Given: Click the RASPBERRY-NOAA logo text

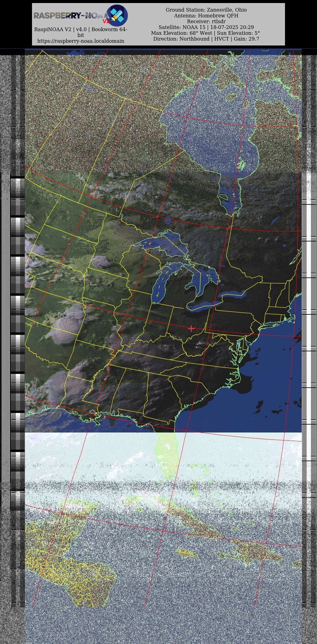Looking at the screenshot, I should tap(71, 16).
